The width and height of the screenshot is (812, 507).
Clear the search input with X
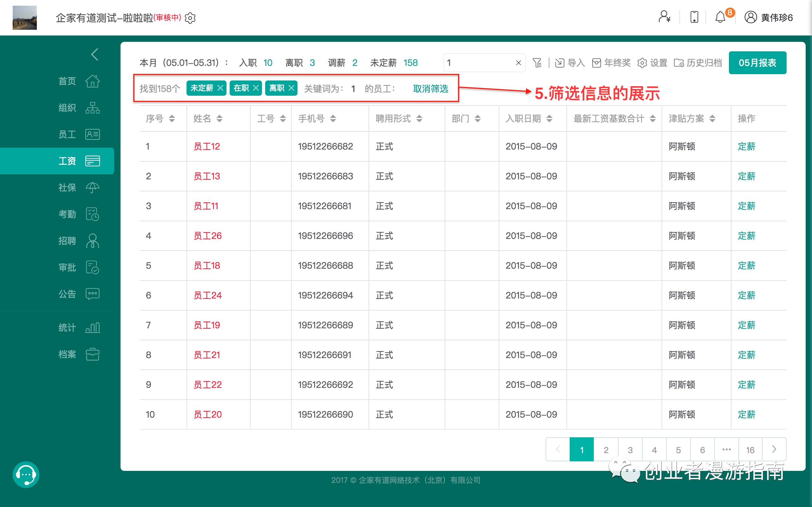[518, 63]
